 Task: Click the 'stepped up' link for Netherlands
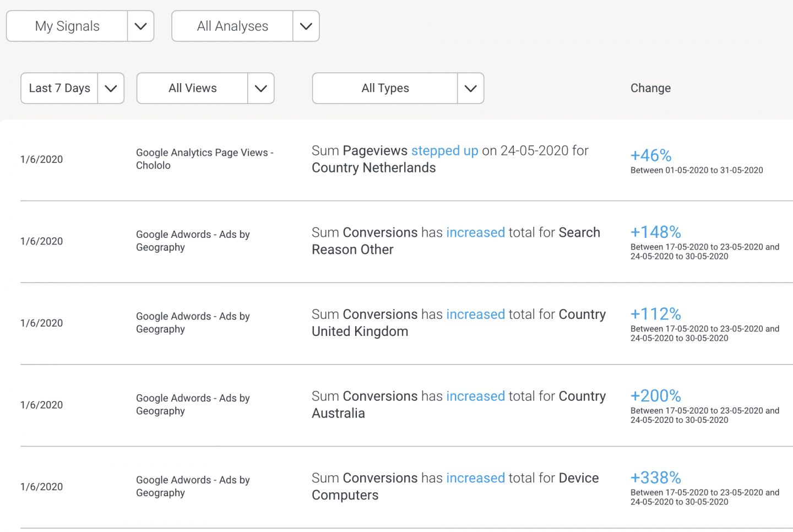(444, 151)
